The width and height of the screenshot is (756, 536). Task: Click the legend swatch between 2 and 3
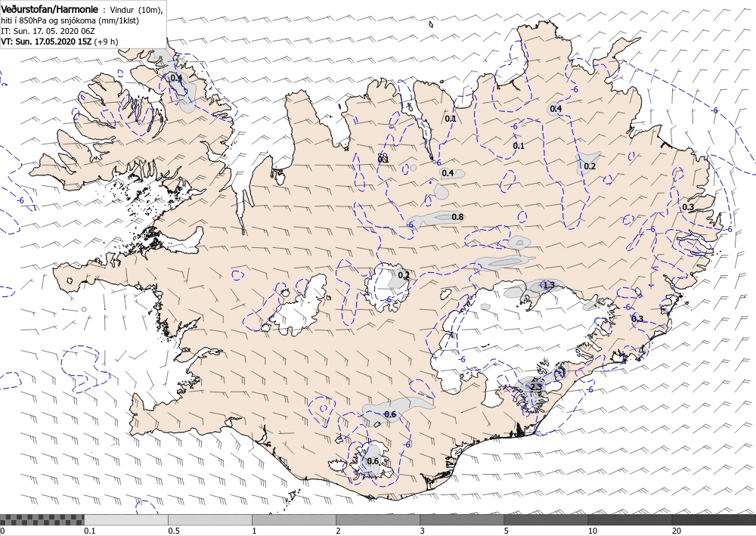pos(377,519)
